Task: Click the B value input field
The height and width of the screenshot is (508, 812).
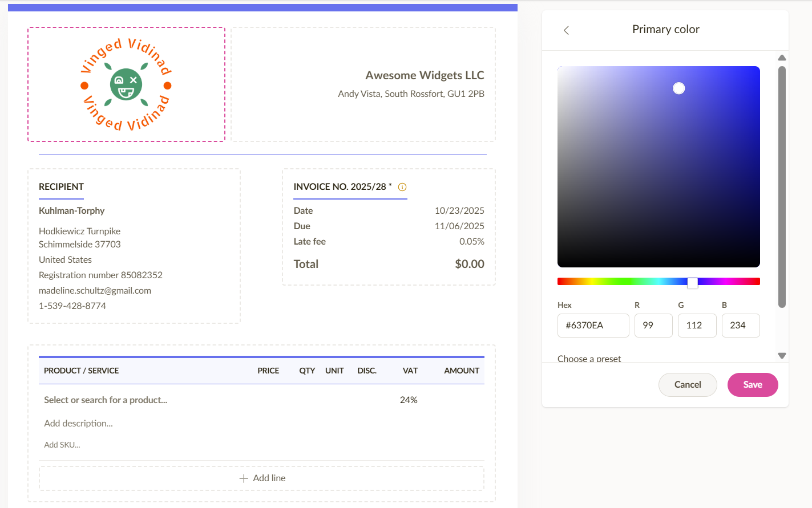Action: pos(740,326)
